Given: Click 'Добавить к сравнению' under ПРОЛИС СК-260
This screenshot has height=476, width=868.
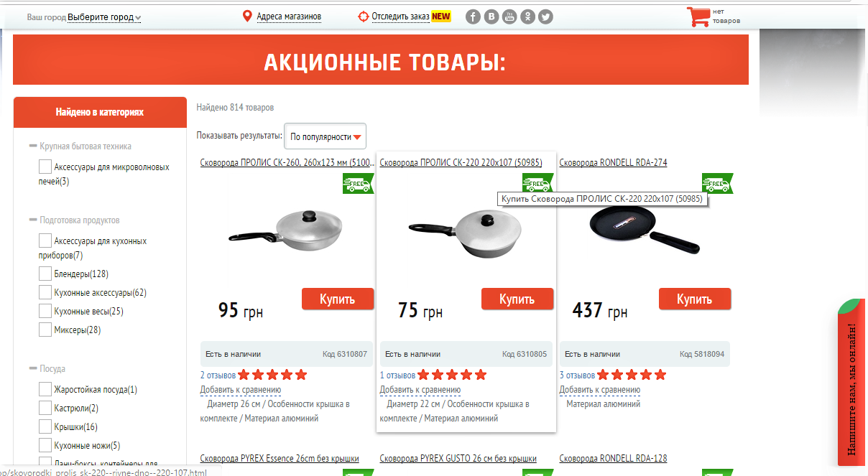Looking at the screenshot, I should click(x=241, y=390).
